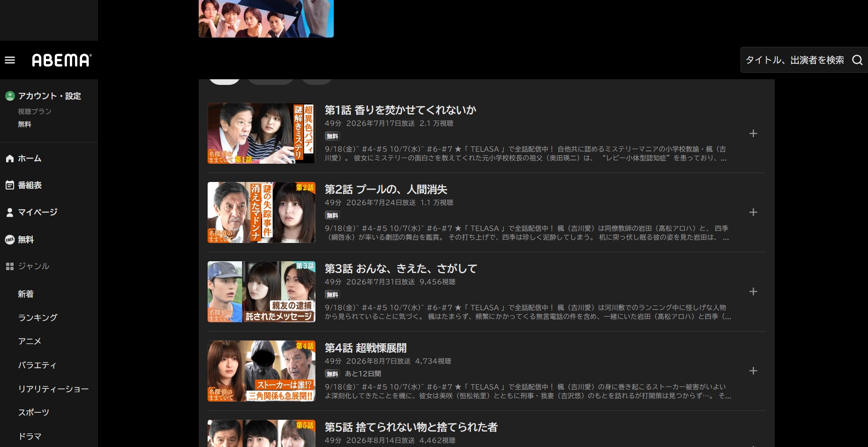Open the アニメ genre
Screen dimensions: 868x447
(x=30, y=341)
